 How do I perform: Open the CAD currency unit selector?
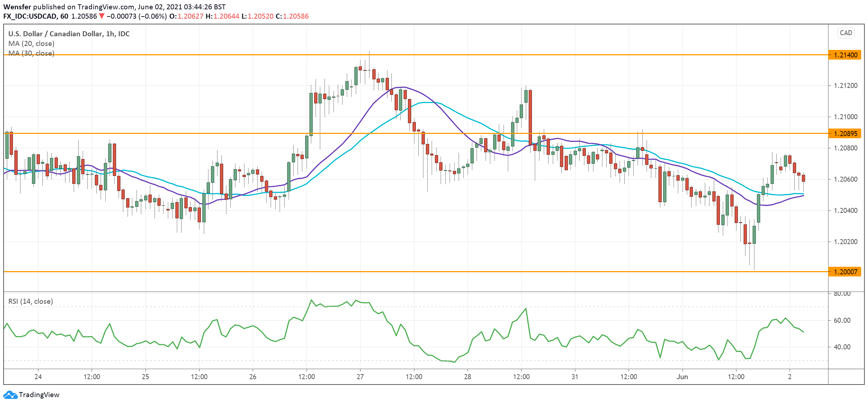click(846, 33)
